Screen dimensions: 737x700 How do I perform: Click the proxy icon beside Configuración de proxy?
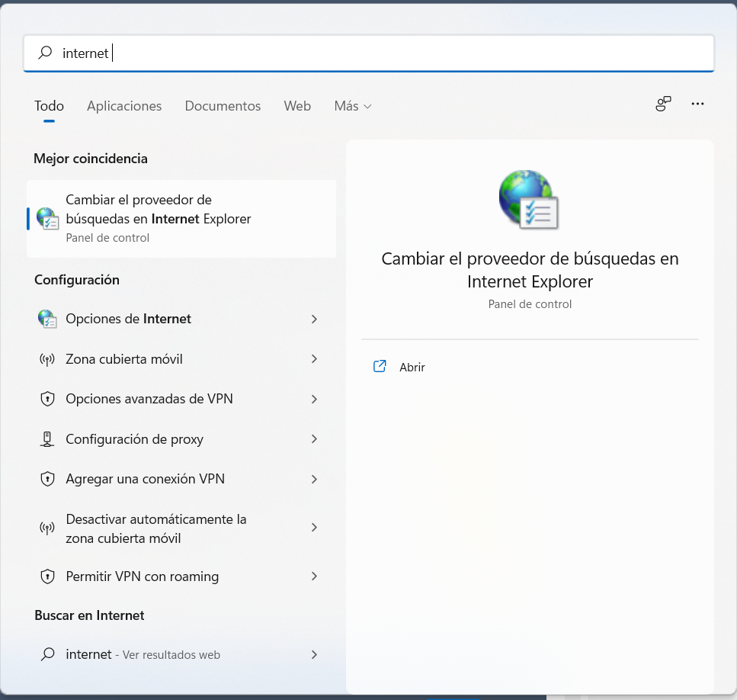pos(47,439)
